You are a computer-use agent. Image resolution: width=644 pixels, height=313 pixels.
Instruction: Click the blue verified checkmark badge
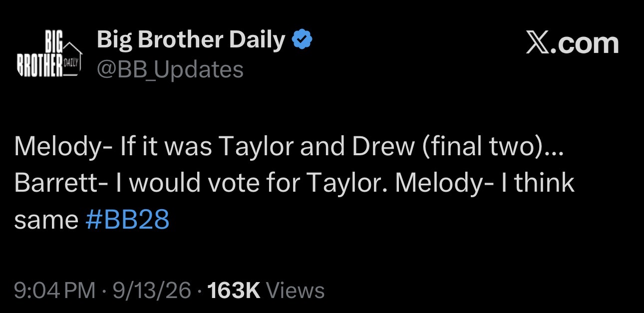click(x=302, y=40)
